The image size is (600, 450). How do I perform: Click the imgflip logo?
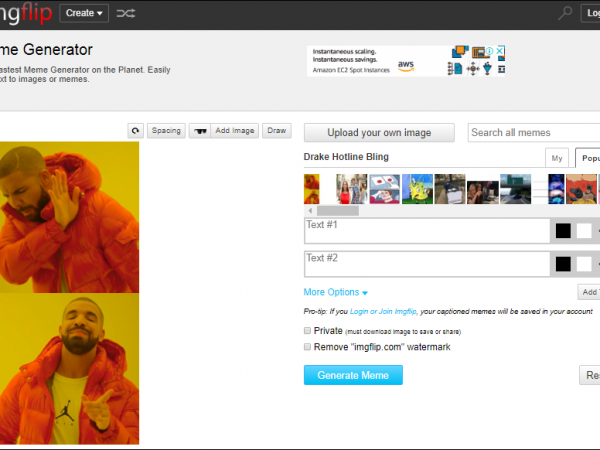[25, 13]
